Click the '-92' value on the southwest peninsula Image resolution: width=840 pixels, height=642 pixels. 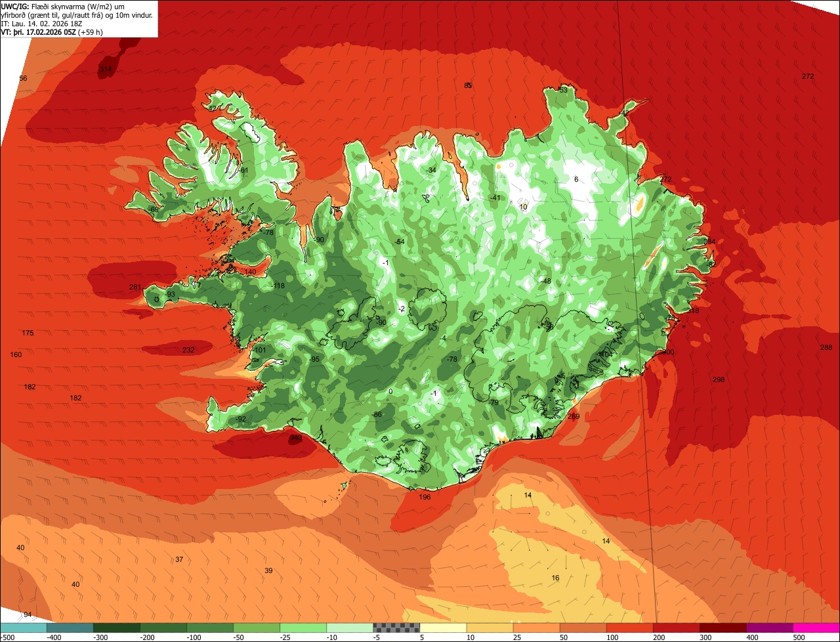[241, 419]
